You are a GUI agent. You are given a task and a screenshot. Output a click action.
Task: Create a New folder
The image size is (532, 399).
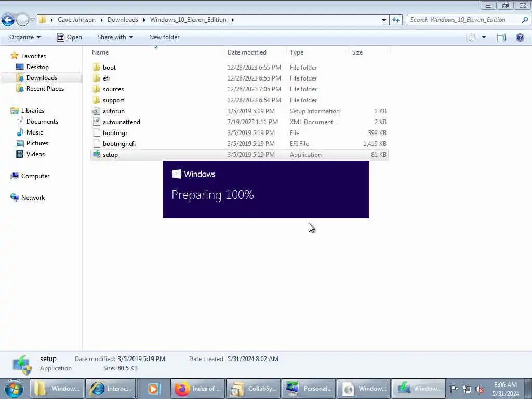(x=164, y=37)
